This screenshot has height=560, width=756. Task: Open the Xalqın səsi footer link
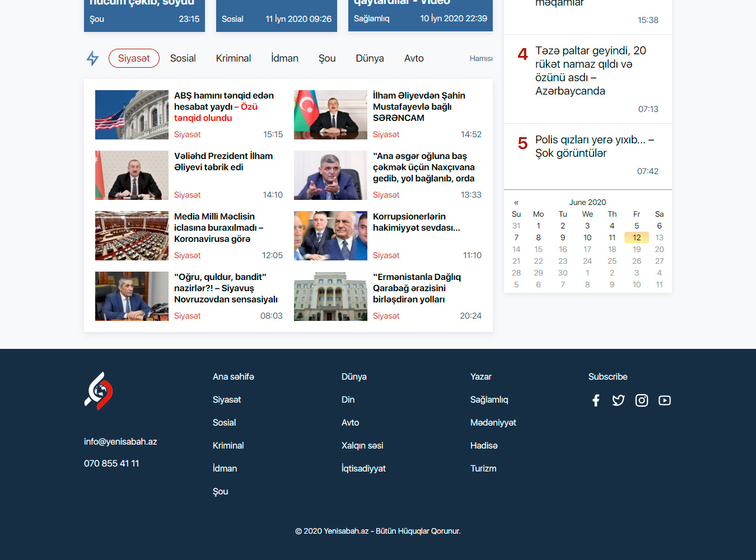[362, 445]
